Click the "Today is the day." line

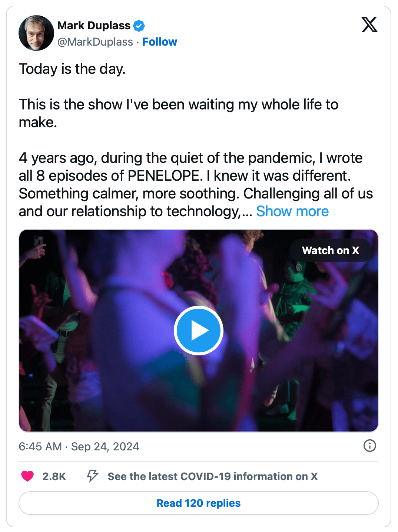click(72, 69)
